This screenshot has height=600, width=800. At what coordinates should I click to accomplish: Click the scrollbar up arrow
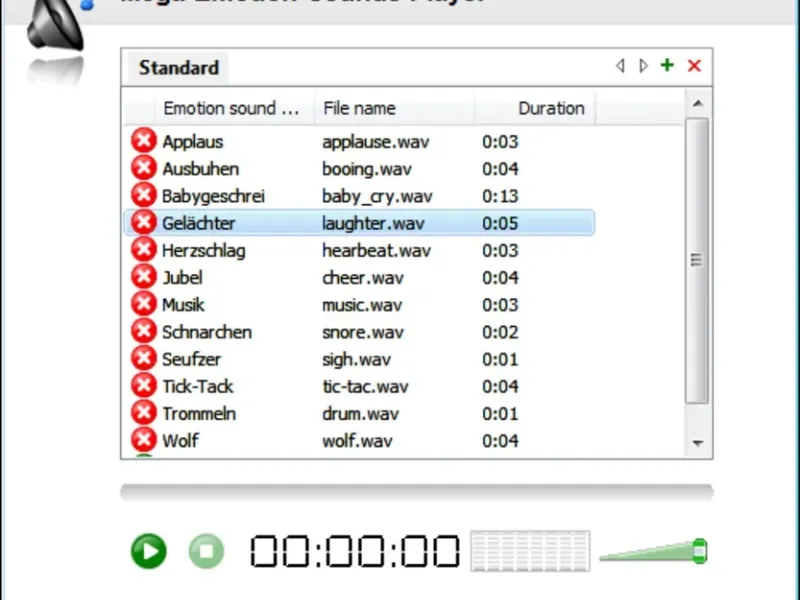pos(697,104)
